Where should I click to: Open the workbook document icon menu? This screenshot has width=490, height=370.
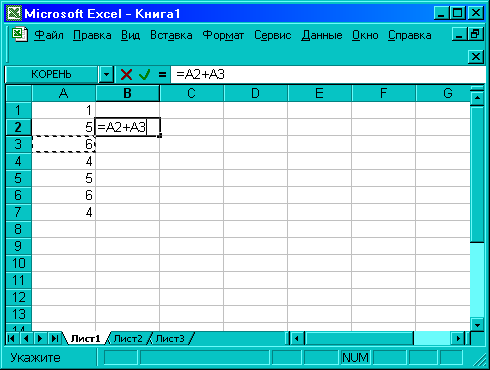20,35
